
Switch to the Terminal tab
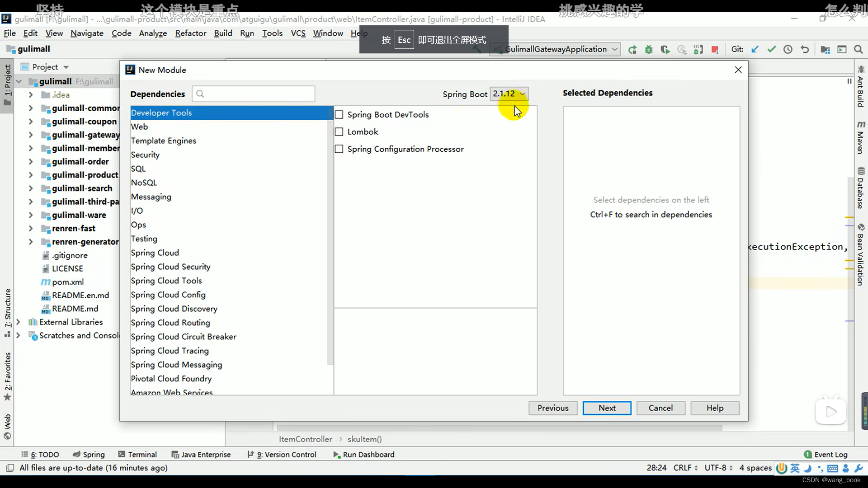[x=137, y=455]
